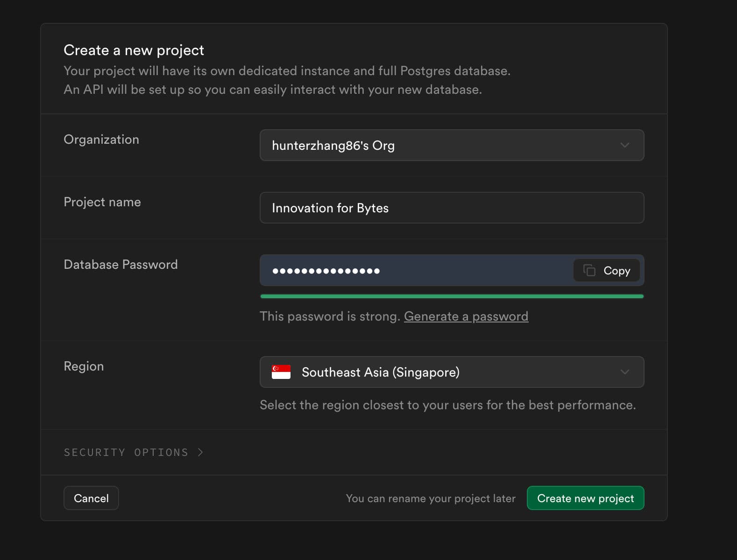Expand the Security Options section
737x560 pixels.
tap(126, 452)
